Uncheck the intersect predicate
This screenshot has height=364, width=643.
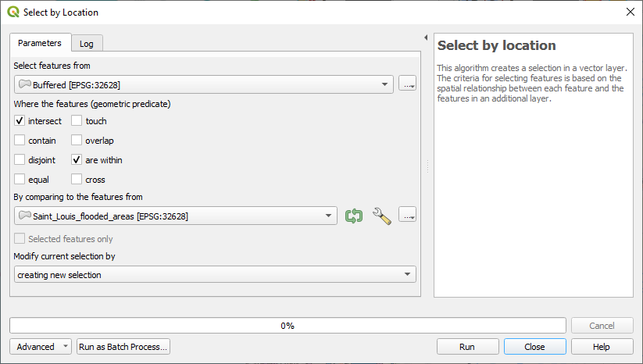point(20,121)
